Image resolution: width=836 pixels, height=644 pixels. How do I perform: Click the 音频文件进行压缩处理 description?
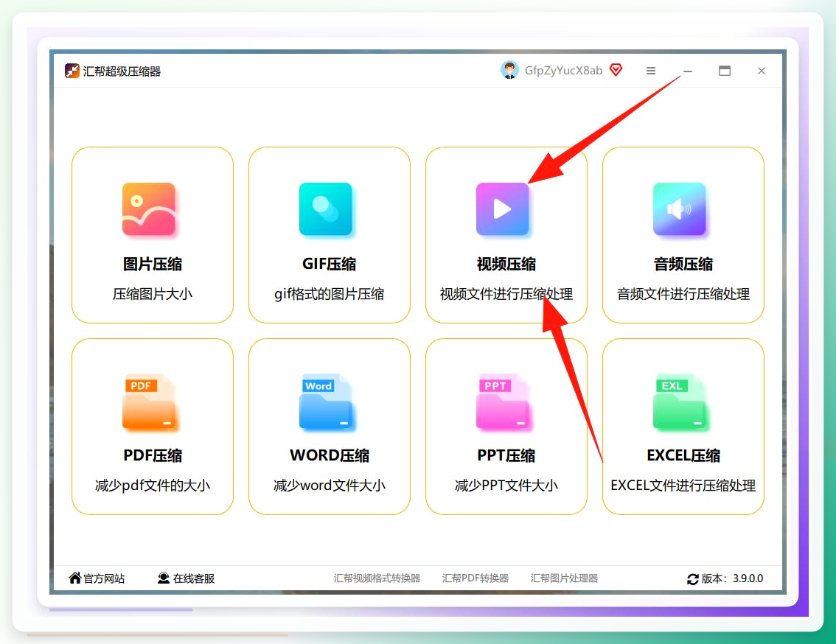click(683, 294)
